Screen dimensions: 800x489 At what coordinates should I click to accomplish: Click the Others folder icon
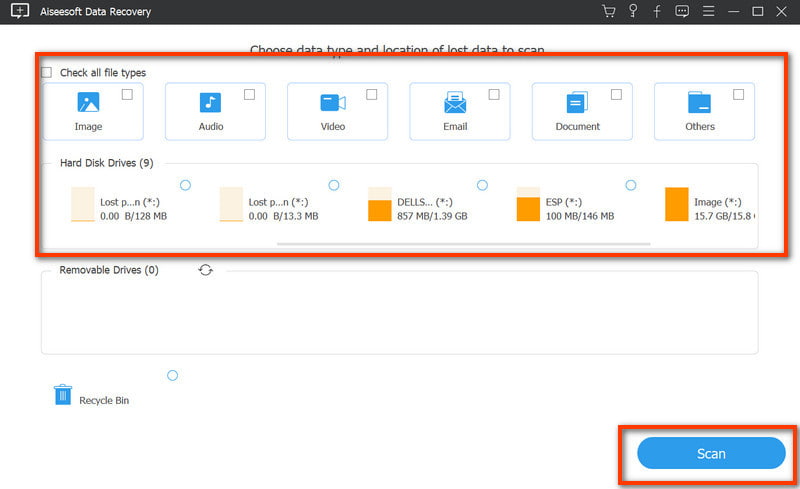click(699, 102)
